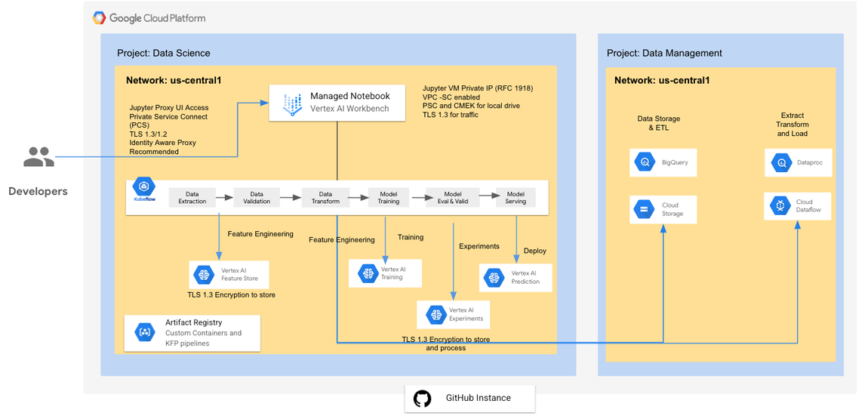Click the 'Data Storage & ETL' label
Image resolution: width=868 pixels, height=419 pixels.
tap(660, 122)
